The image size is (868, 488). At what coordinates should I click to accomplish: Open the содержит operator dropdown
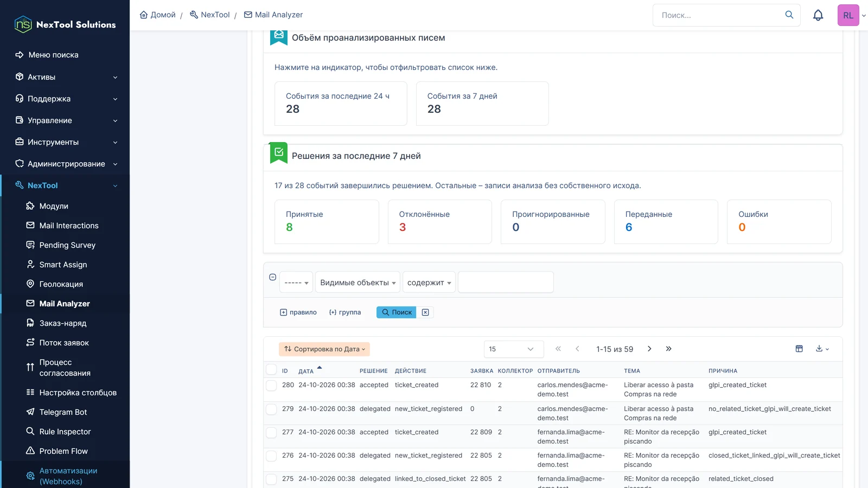click(x=429, y=282)
